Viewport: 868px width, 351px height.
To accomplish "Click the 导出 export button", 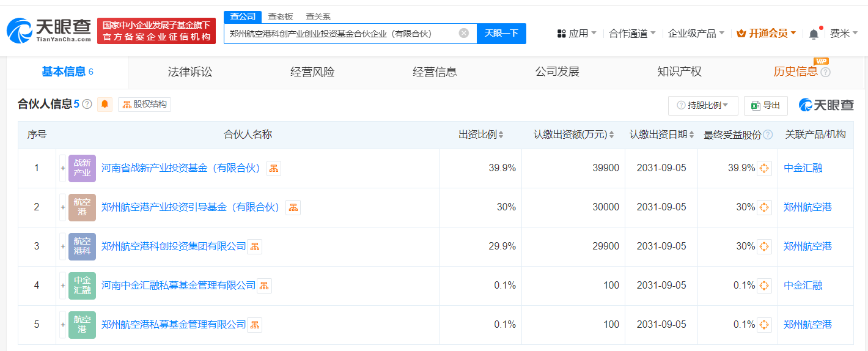I will point(765,105).
